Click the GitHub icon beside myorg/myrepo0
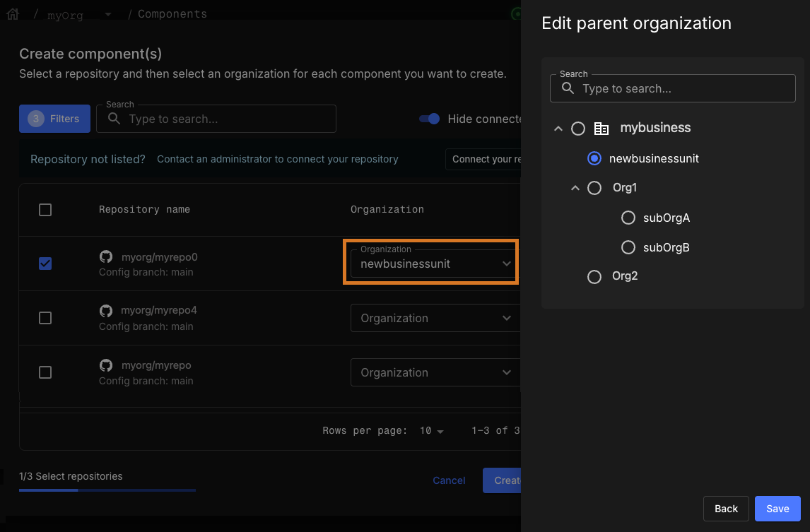 [106, 257]
